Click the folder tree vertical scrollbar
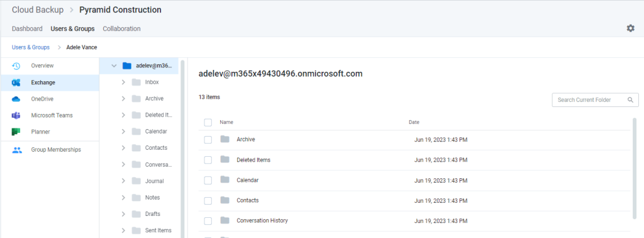This screenshot has height=238, width=644. tap(182, 148)
